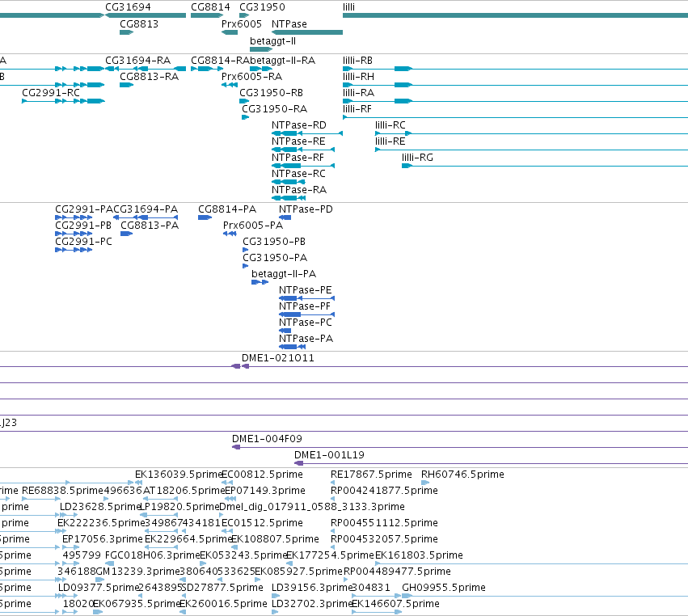Image resolution: width=688 pixels, height=616 pixels.
Task: Select transcript lilli-RB label
Action: 357,61
